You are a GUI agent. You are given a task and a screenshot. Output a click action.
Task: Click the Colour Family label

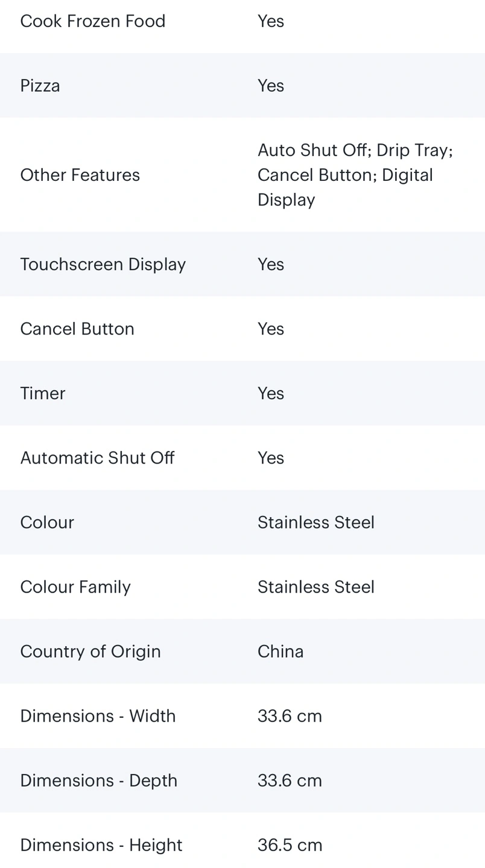[75, 587]
